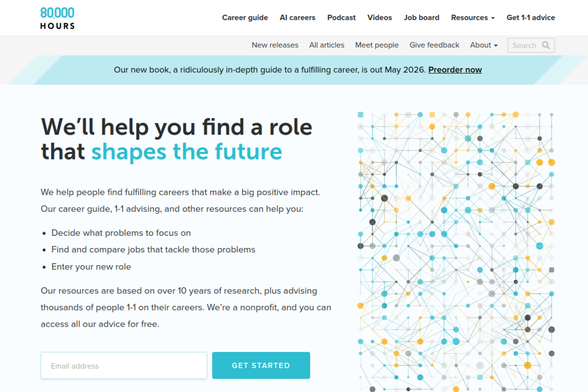Open the About dropdown menu
This screenshot has width=588, height=392.
point(484,45)
